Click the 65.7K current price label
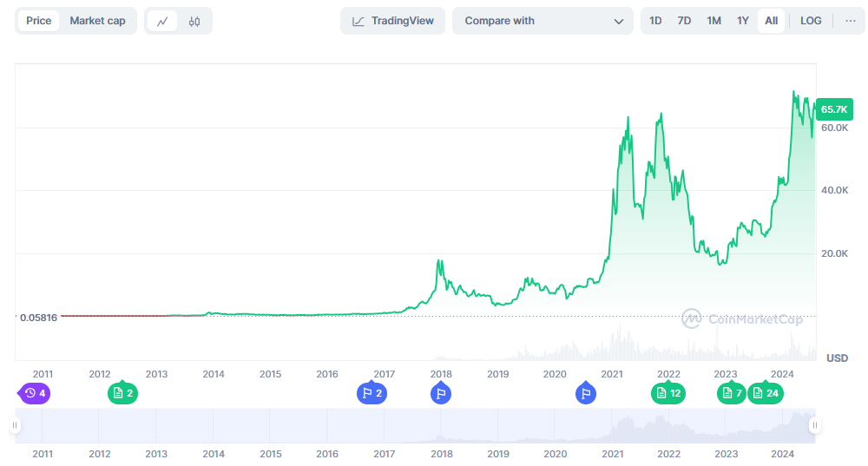 (834, 109)
